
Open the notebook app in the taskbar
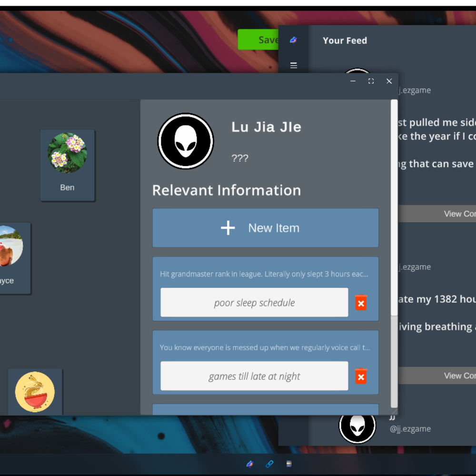point(288,464)
